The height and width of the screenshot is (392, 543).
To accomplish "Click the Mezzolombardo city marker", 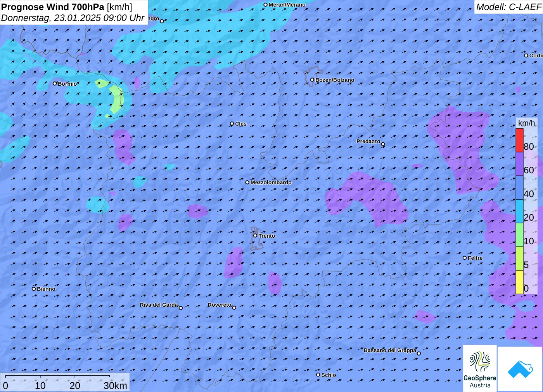I will [247, 182].
